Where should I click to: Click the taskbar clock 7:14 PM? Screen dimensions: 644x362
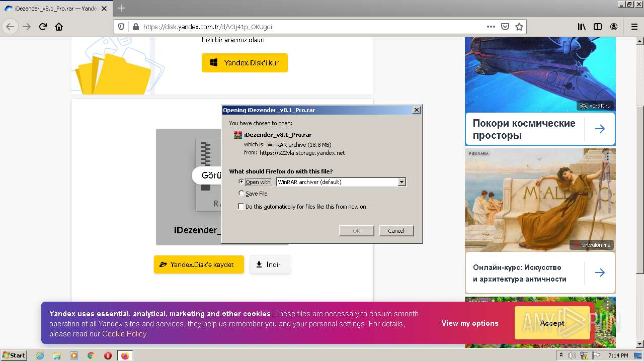(618, 355)
